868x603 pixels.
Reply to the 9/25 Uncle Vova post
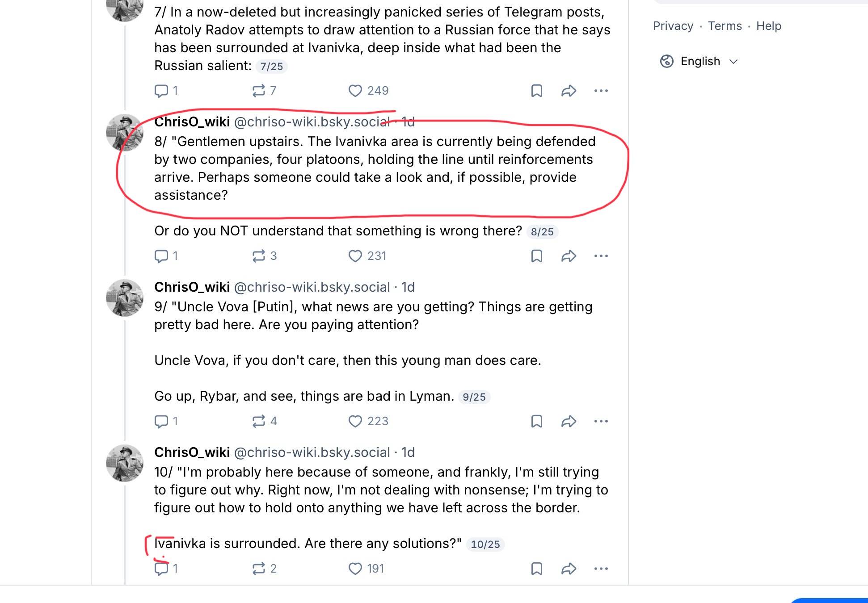pyautogui.click(x=166, y=421)
